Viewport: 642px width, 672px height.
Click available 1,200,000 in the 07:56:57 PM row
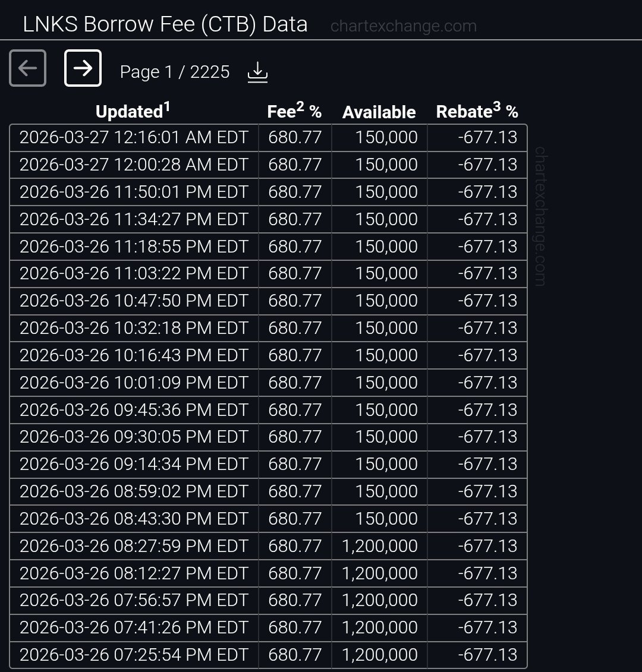[379, 600]
